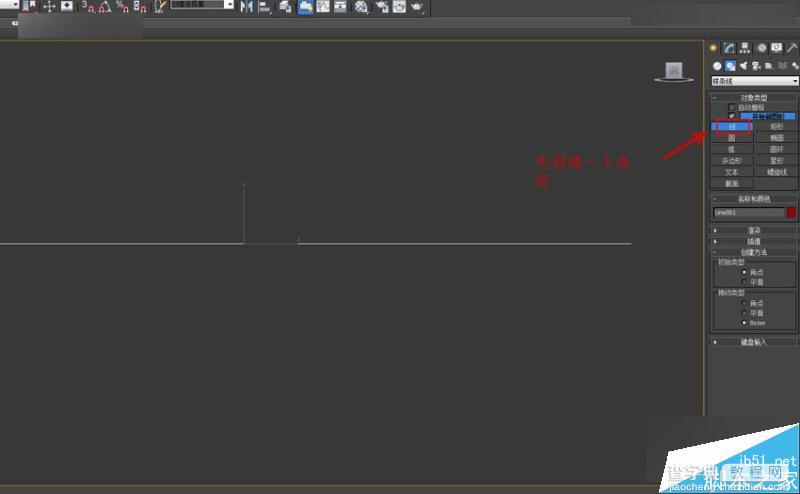Select the Shapes category icon
Image resolution: width=800 pixels, height=494 pixels.
[731, 66]
